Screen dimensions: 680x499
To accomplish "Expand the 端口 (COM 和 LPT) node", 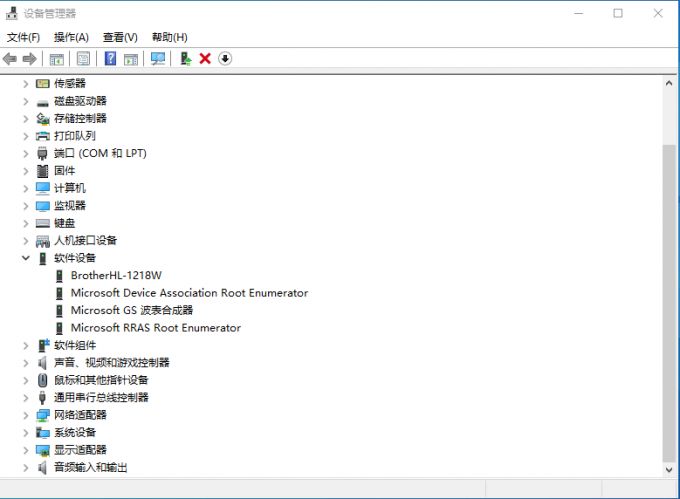I will [26, 153].
